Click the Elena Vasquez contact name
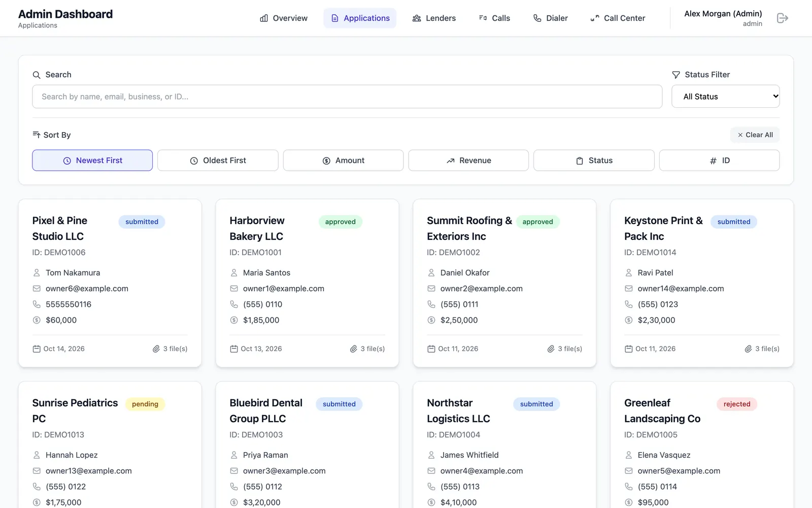The image size is (812, 508). click(664, 455)
